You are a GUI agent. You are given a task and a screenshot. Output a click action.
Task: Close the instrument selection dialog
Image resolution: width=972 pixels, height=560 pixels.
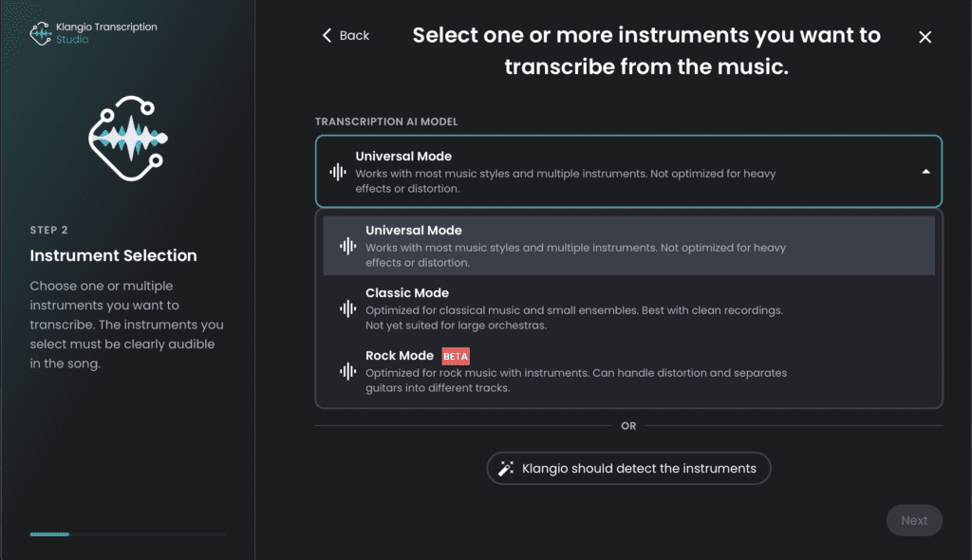[925, 37]
